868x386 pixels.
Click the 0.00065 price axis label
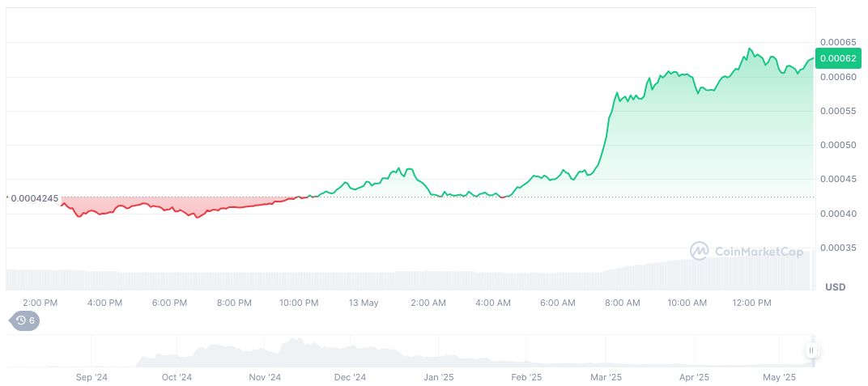[x=837, y=42]
